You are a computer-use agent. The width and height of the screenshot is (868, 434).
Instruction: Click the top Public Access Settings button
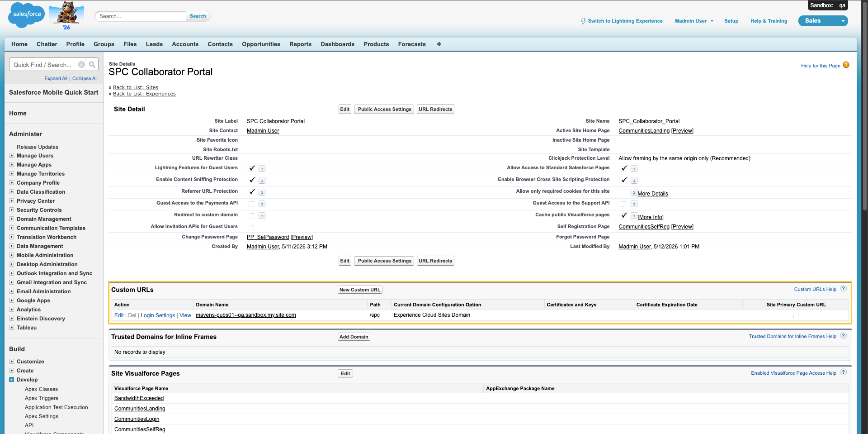(x=385, y=109)
